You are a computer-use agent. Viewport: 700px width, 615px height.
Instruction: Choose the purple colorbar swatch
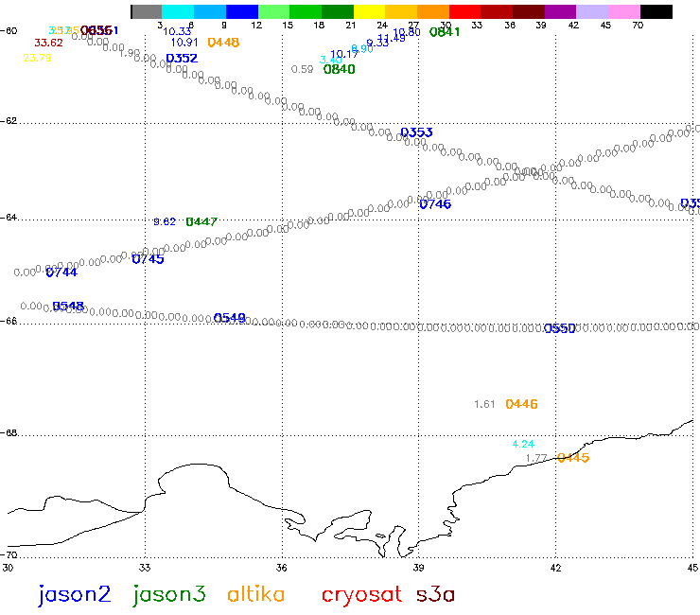coord(561,12)
